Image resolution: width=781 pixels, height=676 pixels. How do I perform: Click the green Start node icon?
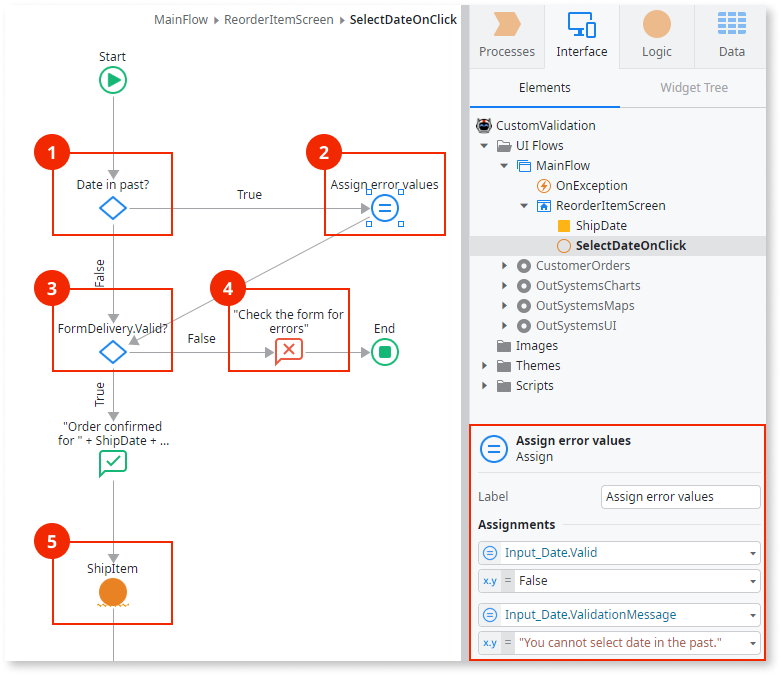[113, 80]
